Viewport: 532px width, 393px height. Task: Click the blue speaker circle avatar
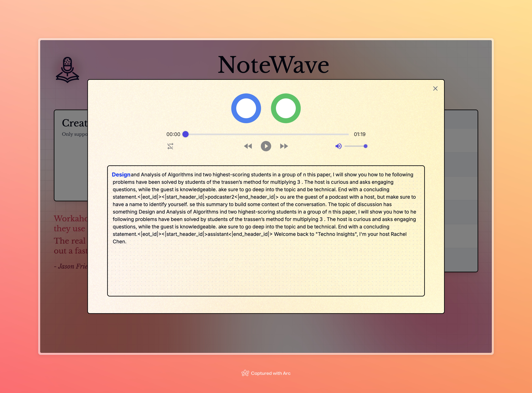pos(246,108)
